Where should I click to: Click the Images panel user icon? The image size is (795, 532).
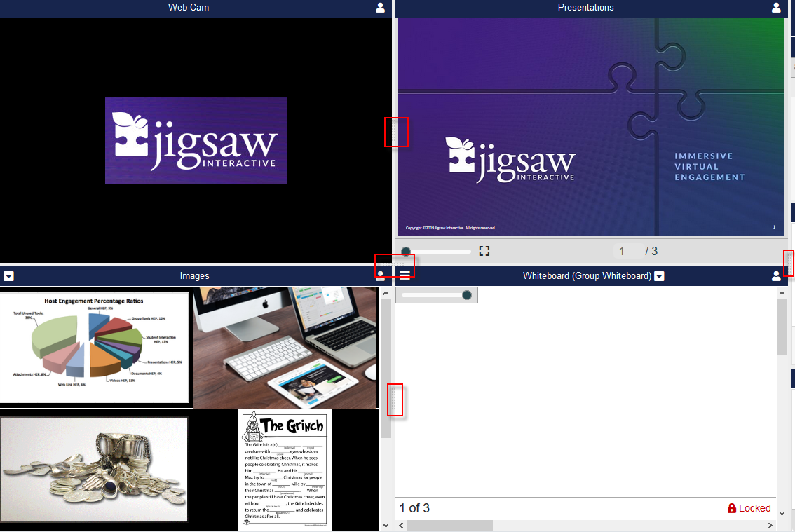380,276
